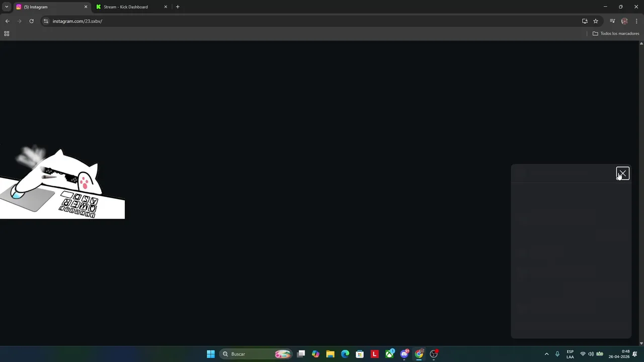Click the Bongo Cat overlay image
Screen dimensions: 644x362
(62, 182)
